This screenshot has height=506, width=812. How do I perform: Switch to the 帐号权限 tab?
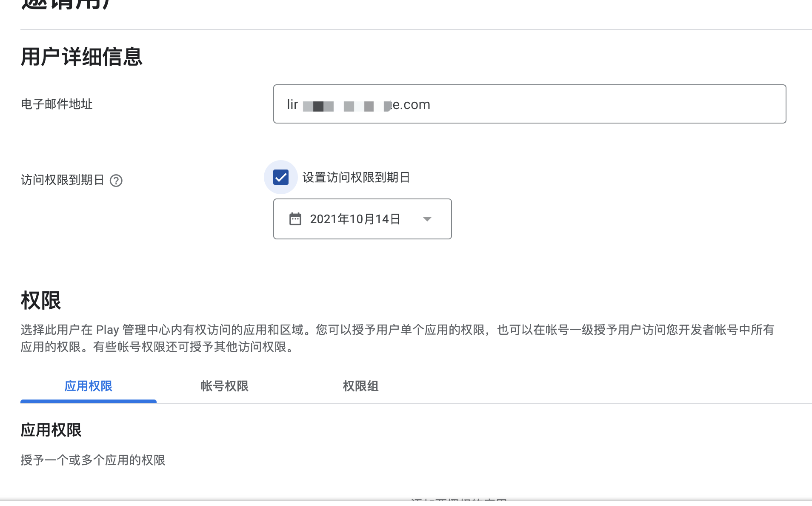[x=224, y=386]
